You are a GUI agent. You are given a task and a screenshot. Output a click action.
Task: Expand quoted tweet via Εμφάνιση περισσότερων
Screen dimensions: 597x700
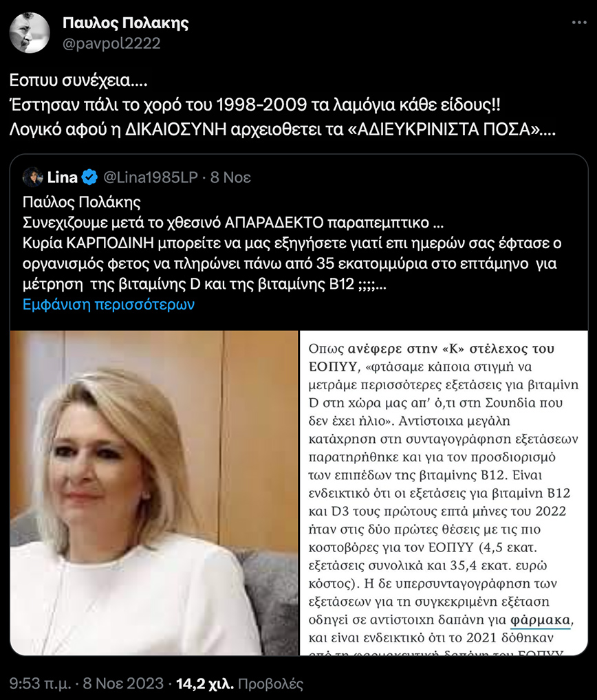(x=109, y=305)
